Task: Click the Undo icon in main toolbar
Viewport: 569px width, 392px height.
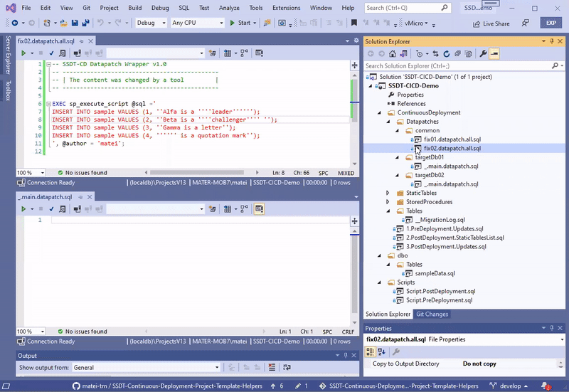Action: (100, 23)
